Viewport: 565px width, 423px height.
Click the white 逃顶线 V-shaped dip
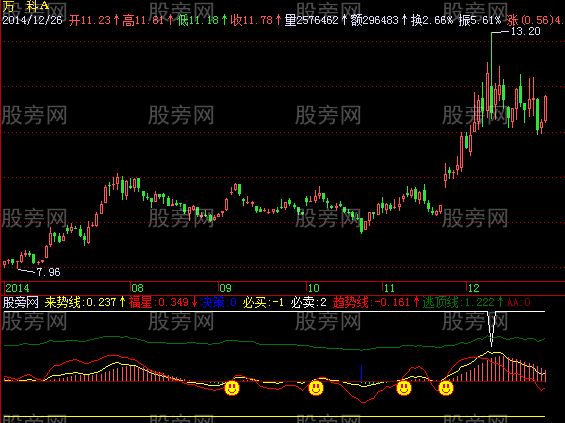491,328
